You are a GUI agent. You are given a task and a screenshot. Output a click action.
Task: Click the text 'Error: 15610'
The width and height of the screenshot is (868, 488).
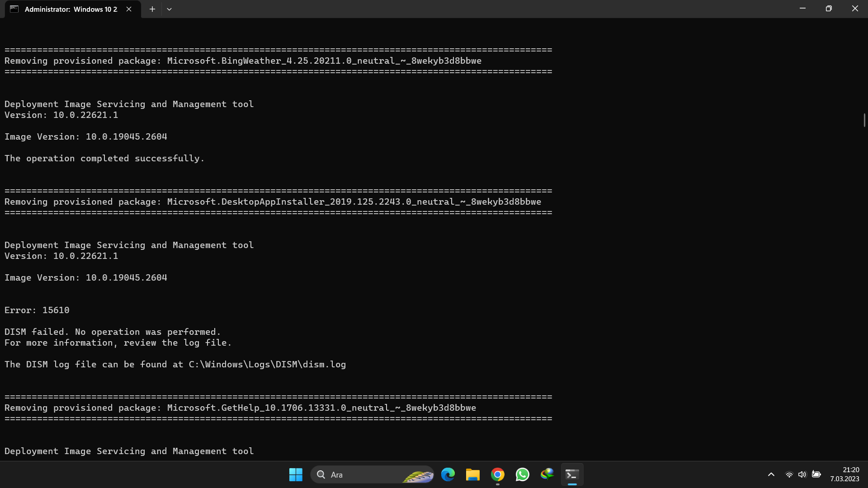[37, 310]
